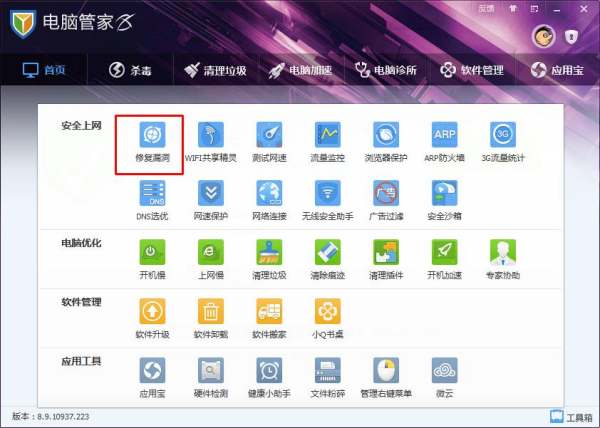Open 软件搬家 software mover

tap(269, 319)
